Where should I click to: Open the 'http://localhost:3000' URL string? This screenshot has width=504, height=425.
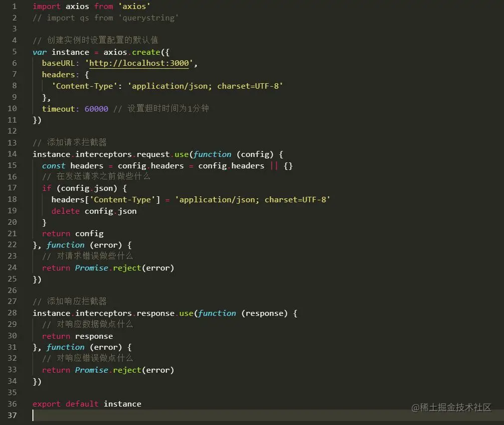coord(139,63)
